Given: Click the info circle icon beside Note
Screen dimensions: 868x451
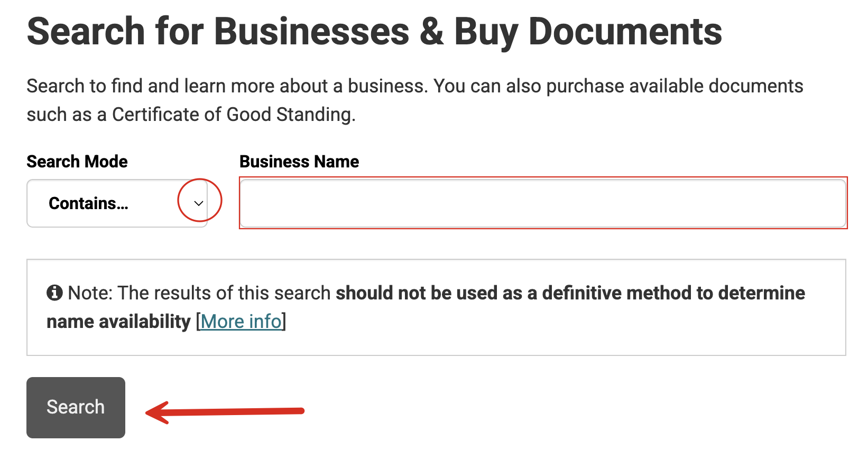Looking at the screenshot, I should click(54, 293).
